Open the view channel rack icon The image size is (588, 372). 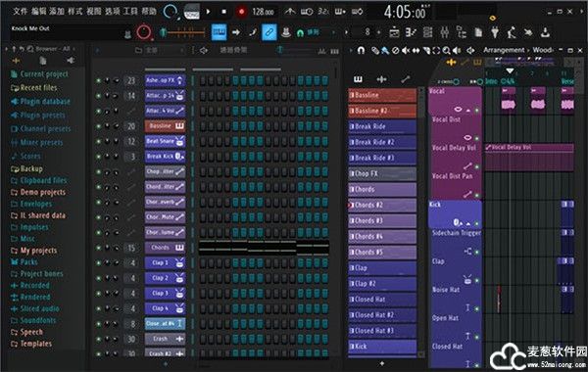click(428, 32)
